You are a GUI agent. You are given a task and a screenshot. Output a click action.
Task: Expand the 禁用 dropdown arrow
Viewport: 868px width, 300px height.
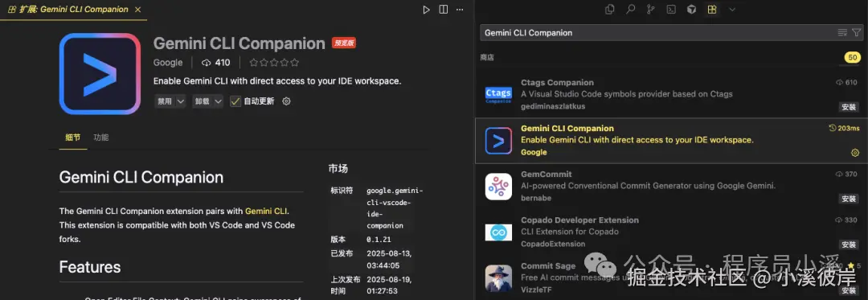[181, 101]
